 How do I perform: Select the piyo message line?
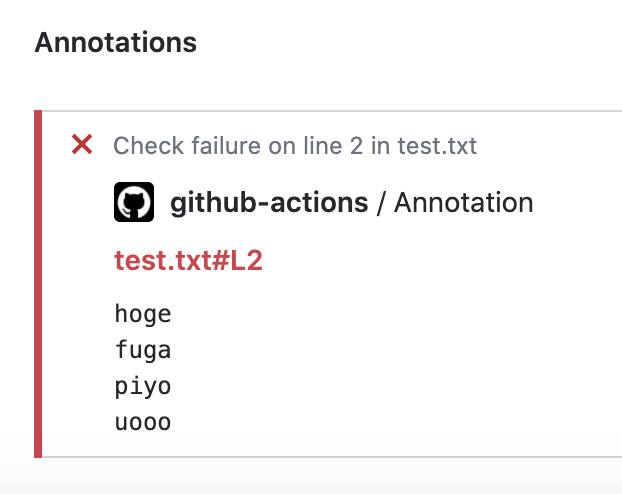[143, 386]
